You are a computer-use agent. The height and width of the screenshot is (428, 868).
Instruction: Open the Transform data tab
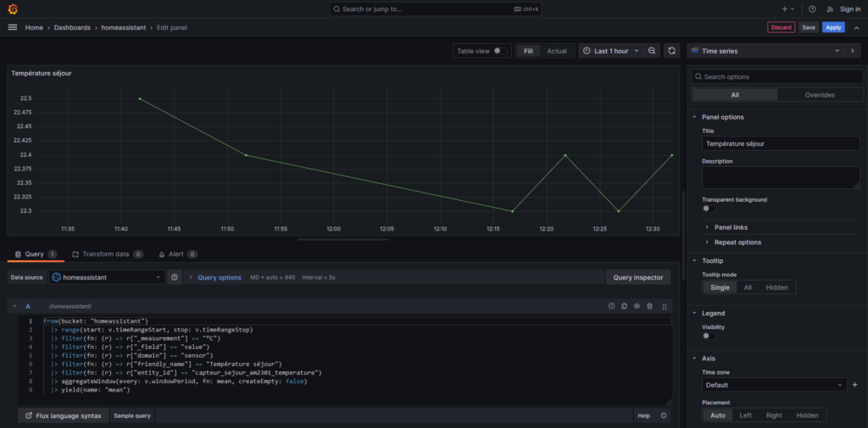(x=108, y=254)
